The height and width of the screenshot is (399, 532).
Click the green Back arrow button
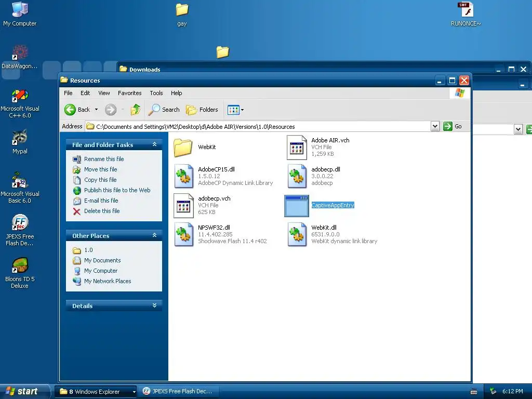[x=70, y=110]
